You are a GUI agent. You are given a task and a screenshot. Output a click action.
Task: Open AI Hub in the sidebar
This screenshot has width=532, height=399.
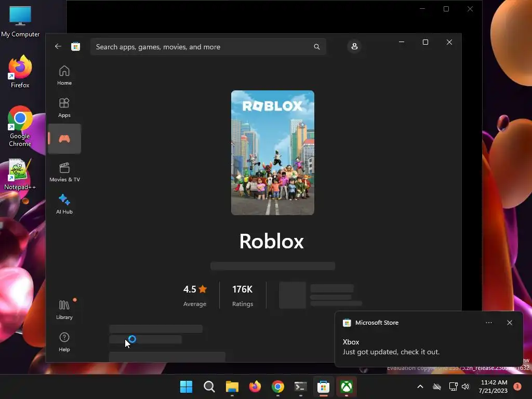point(64,204)
